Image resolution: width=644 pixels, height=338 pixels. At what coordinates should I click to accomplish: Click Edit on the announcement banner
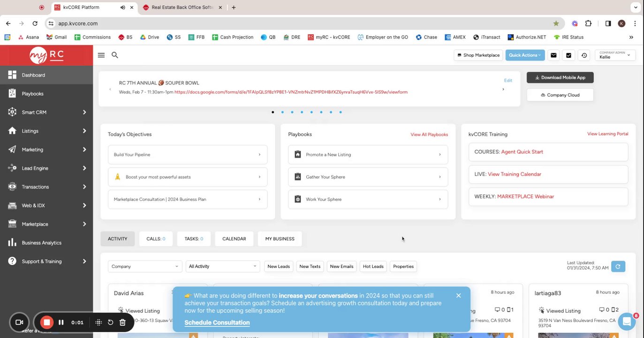[508, 80]
